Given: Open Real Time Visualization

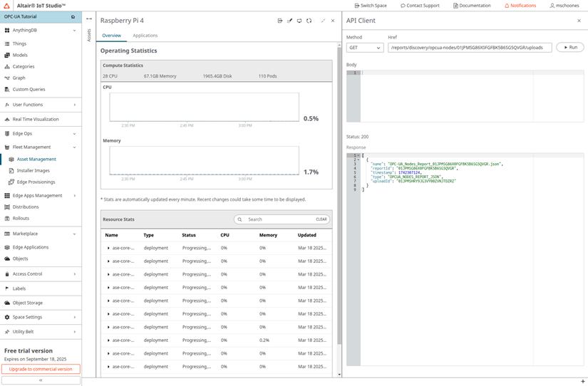Looking at the screenshot, I should pos(36,119).
